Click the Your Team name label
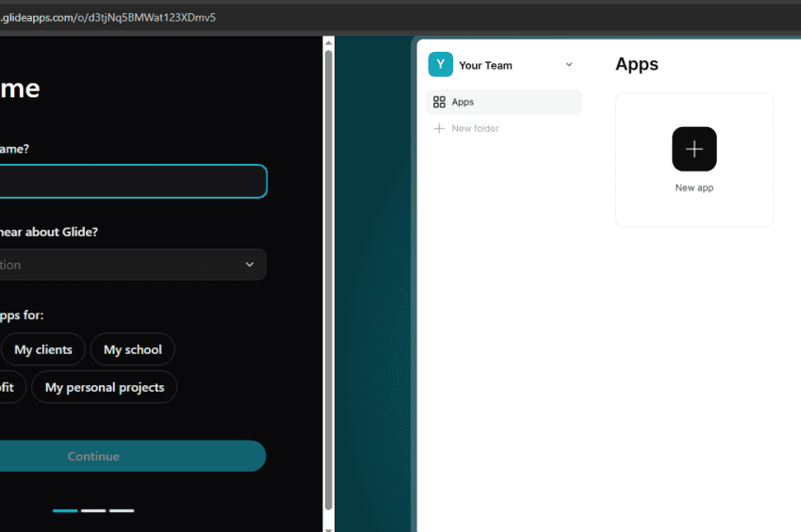Image resolution: width=801 pixels, height=532 pixels. [x=485, y=66]
